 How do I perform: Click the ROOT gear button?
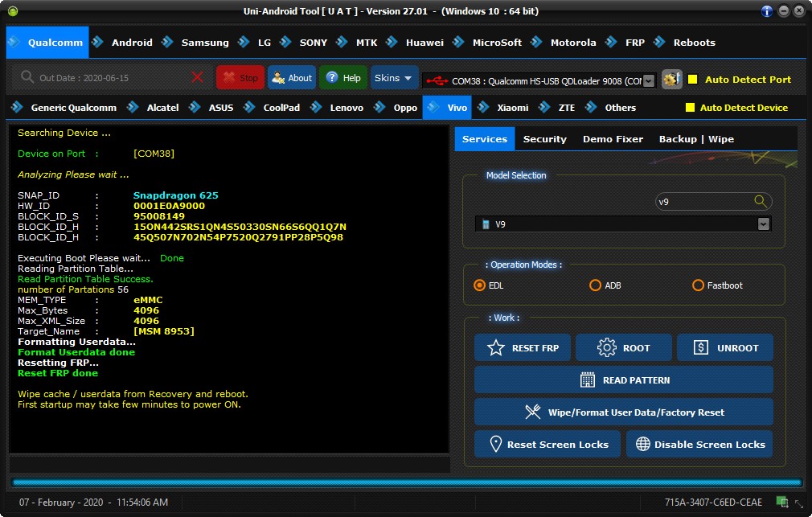[624, 348]
